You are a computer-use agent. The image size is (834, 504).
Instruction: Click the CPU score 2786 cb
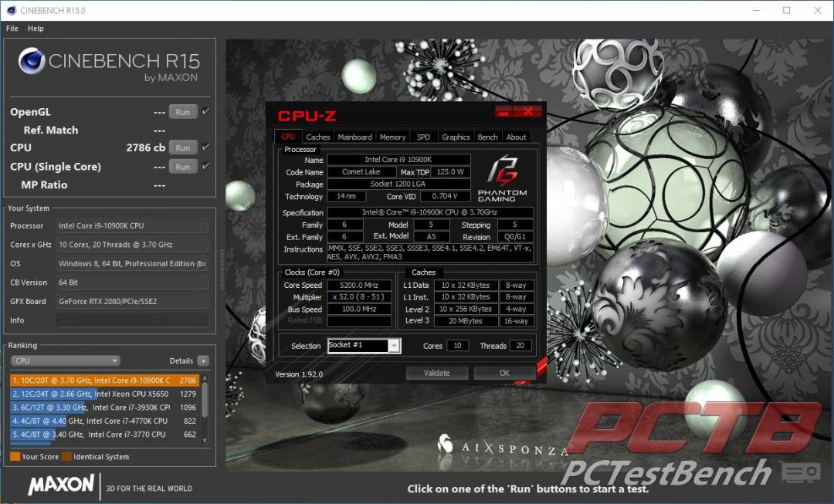click(x=146, y=147)
